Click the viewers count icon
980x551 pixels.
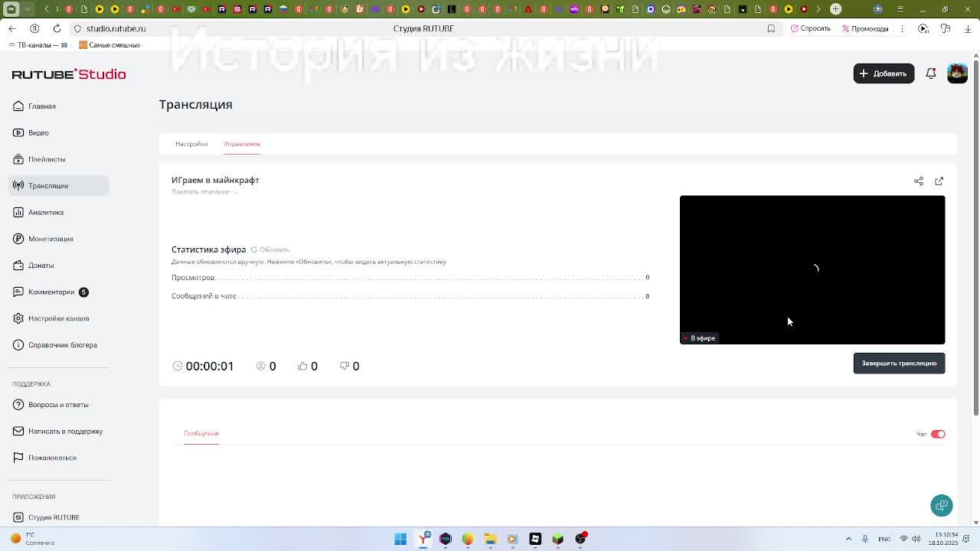(261, 366)
